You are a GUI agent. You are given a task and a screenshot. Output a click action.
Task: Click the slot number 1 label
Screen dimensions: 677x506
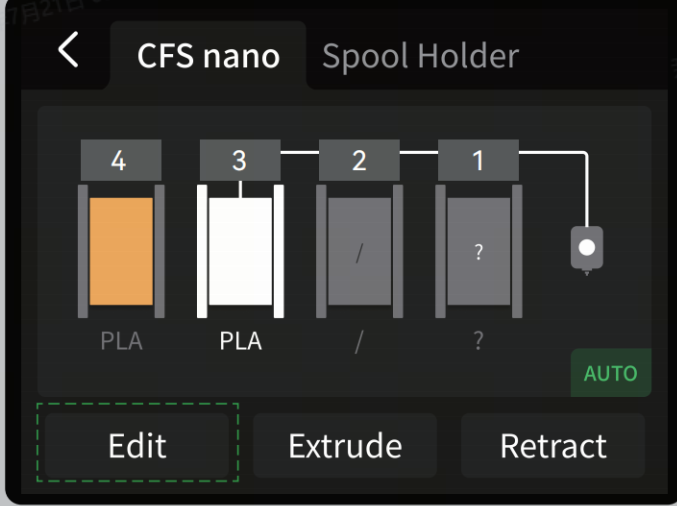point(479,160)
